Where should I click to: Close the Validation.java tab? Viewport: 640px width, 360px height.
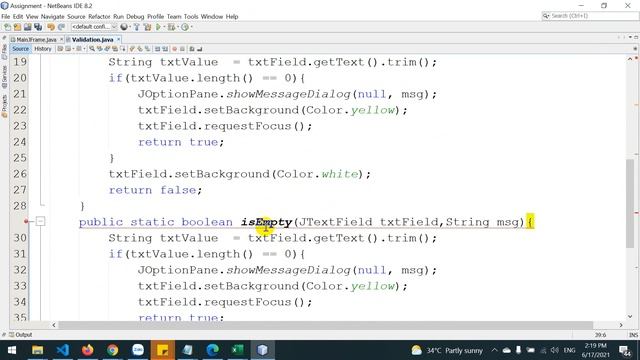pos(118,40)
